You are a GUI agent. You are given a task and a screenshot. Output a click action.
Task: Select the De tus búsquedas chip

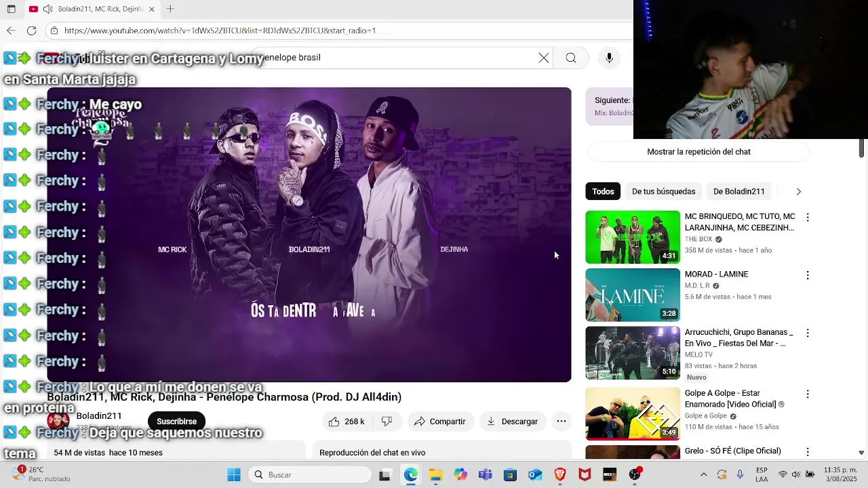[x=663, y=191]
